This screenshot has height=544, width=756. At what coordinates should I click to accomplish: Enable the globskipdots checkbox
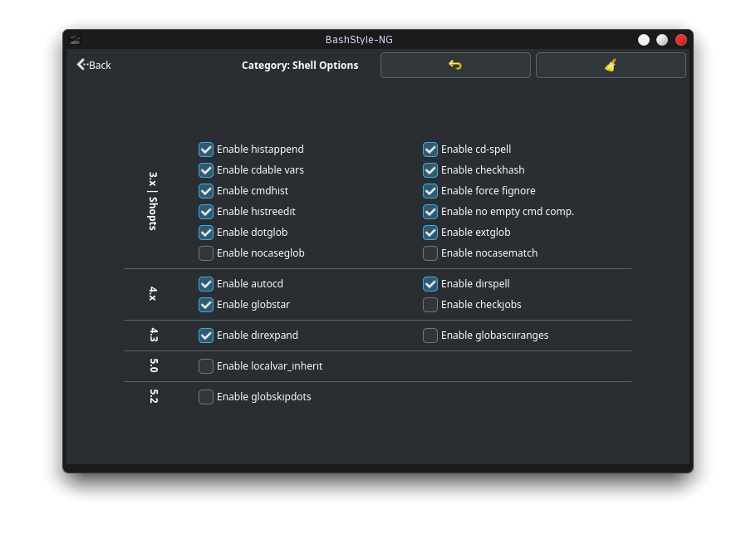(206, 397)
